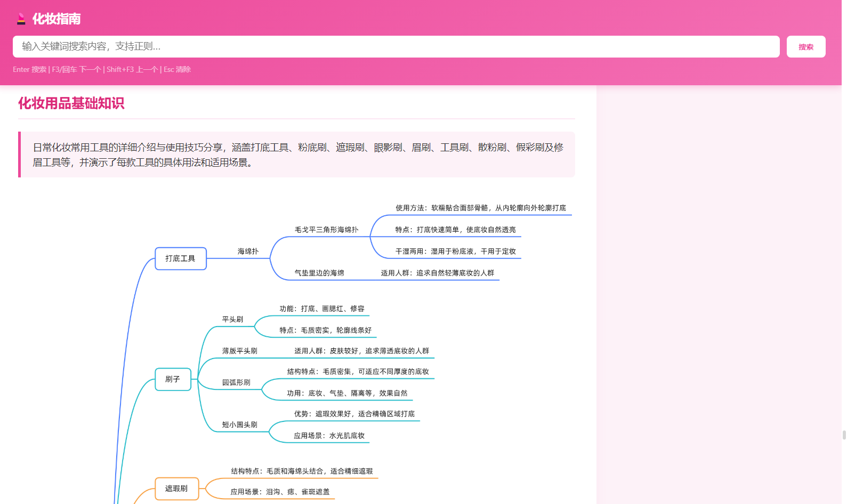Click the 海绵扑 branch label

coord(248,251)
